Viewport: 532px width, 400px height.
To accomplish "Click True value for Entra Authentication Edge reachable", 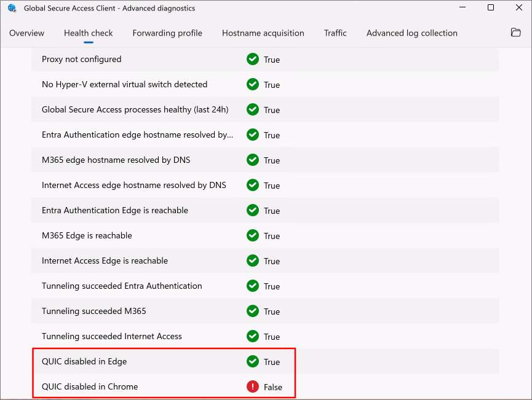I will (x=272, y=211).
